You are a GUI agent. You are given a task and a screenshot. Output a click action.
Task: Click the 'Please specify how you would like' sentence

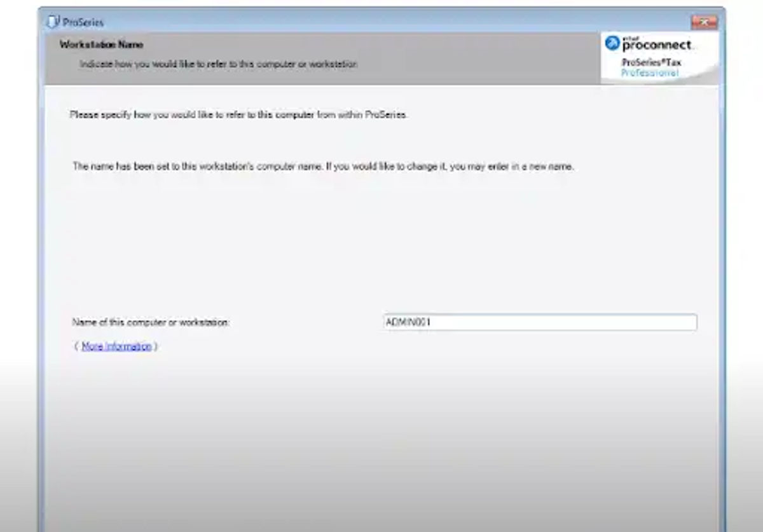click(x=238, y=115)
